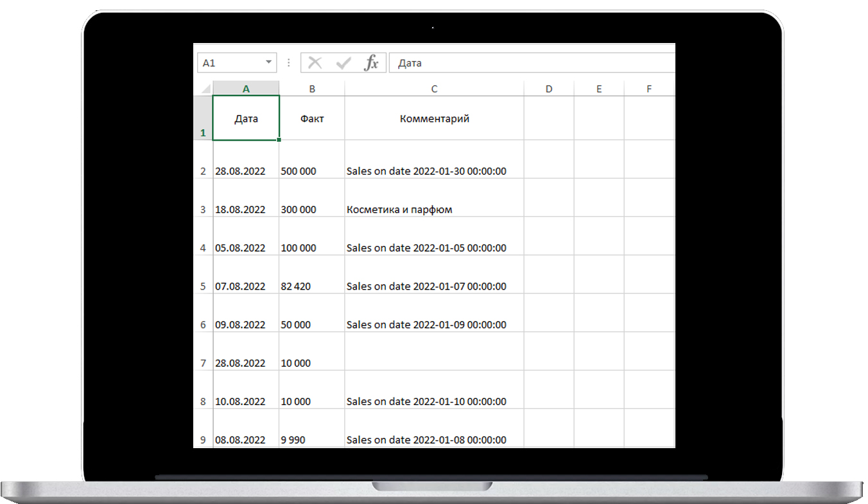Click the Enter checkmark icon in formula bar
Image resolution: width=868 pixels, height=504 pixels.
click(x=343, y=63)
